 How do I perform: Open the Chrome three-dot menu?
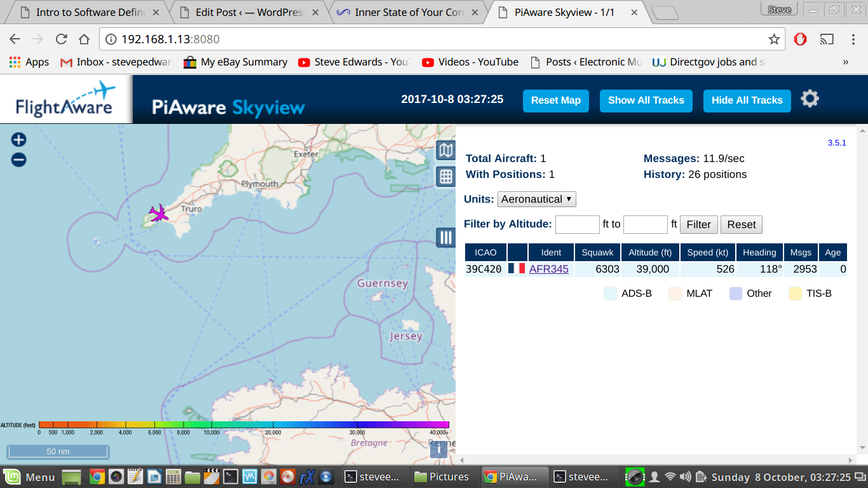coord(853,39)
